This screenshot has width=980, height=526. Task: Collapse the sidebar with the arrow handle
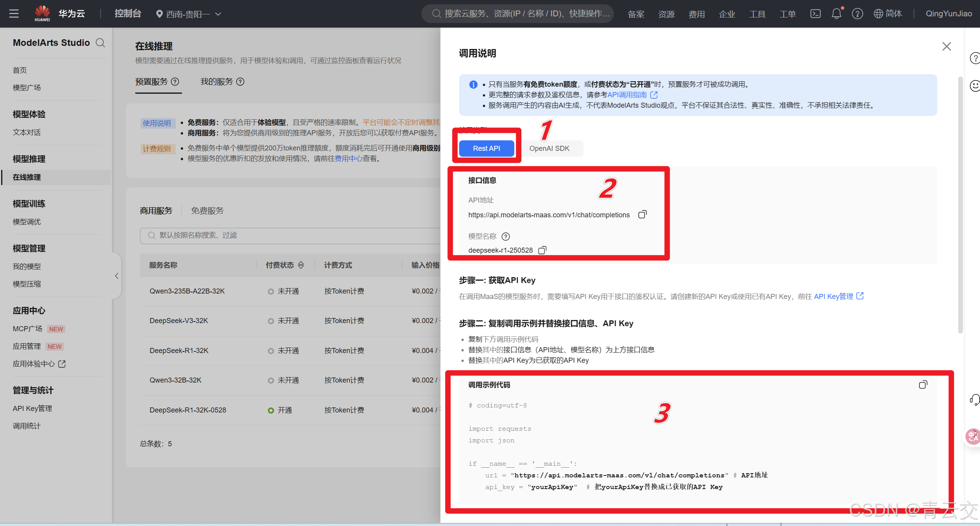point(117,276)
